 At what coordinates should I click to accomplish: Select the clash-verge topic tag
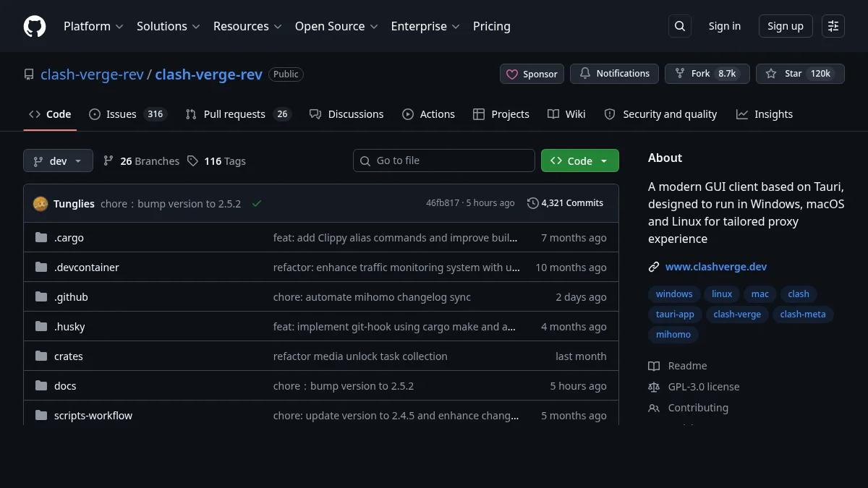[737, 314]
